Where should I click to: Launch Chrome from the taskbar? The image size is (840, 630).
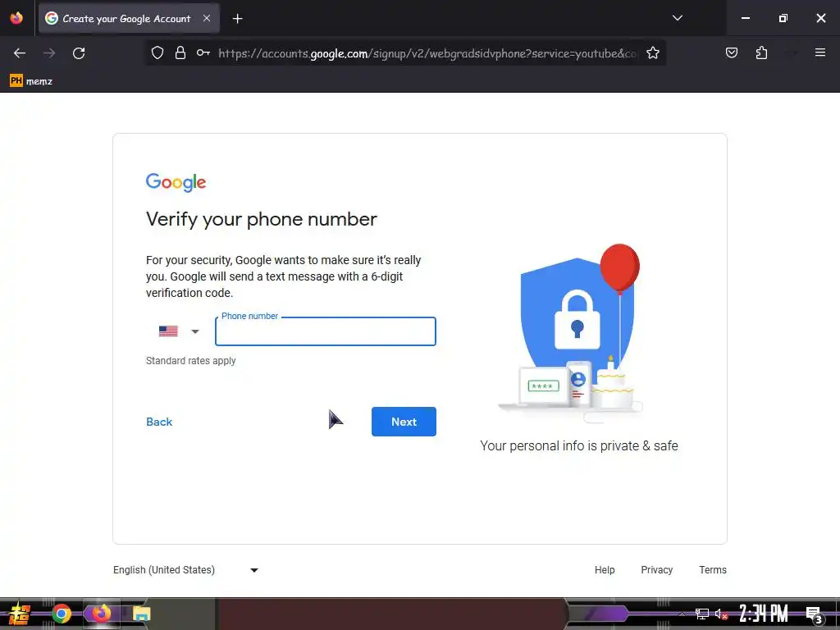pos(62,614)
